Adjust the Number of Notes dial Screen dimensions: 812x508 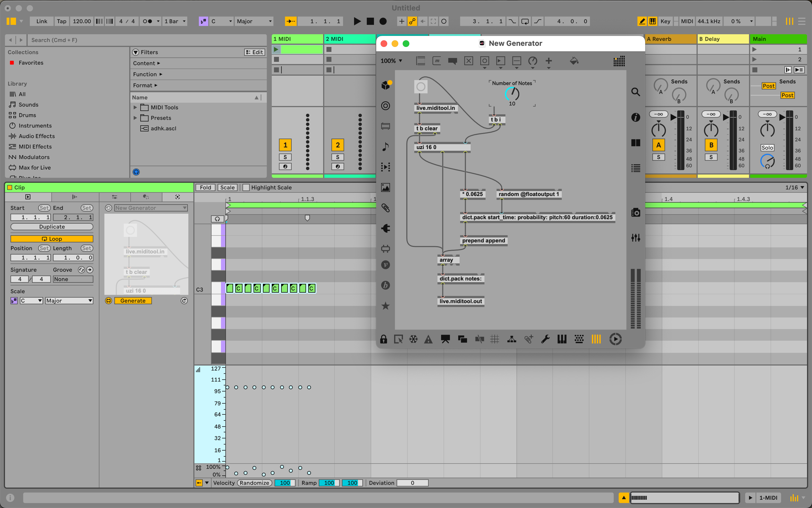pos(512,94)
